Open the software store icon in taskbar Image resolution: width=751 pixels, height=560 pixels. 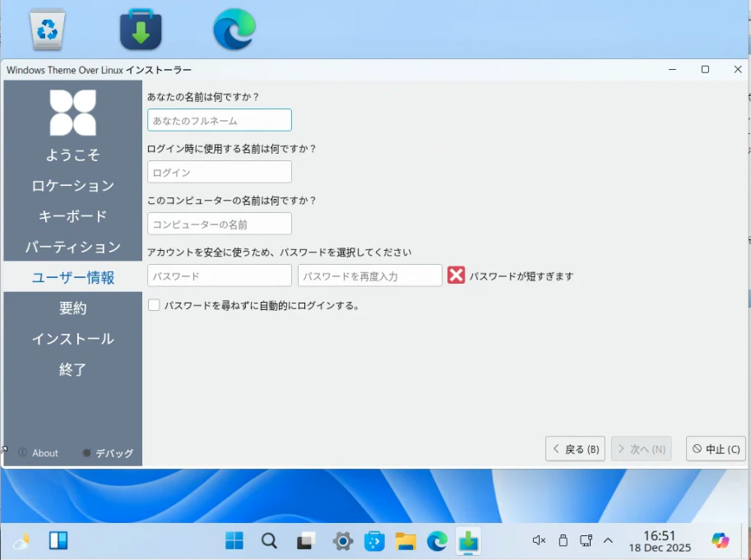(374, 541)
